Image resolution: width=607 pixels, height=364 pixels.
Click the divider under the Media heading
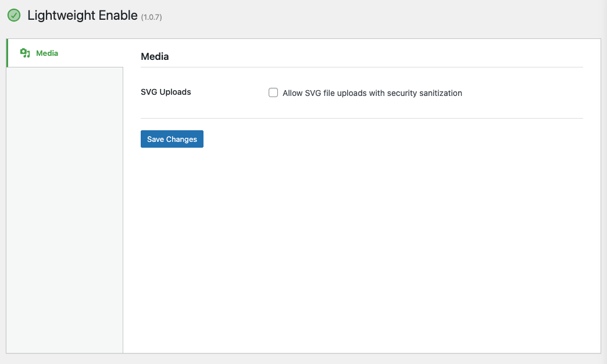point(360,67)
